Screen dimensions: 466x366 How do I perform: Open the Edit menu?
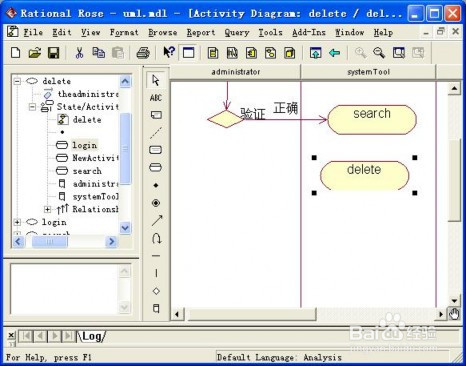click(62, 32)
